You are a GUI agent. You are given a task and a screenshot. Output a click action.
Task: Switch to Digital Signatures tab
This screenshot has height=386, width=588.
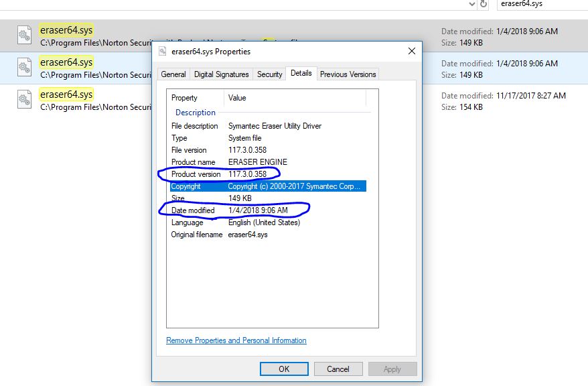click(221, 74)
